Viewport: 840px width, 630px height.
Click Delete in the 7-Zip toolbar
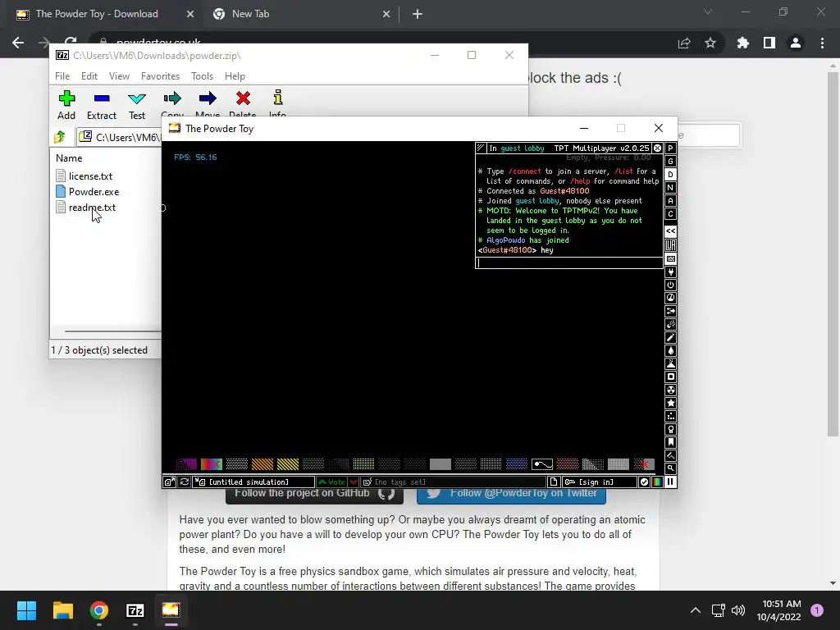pos(243,104)
